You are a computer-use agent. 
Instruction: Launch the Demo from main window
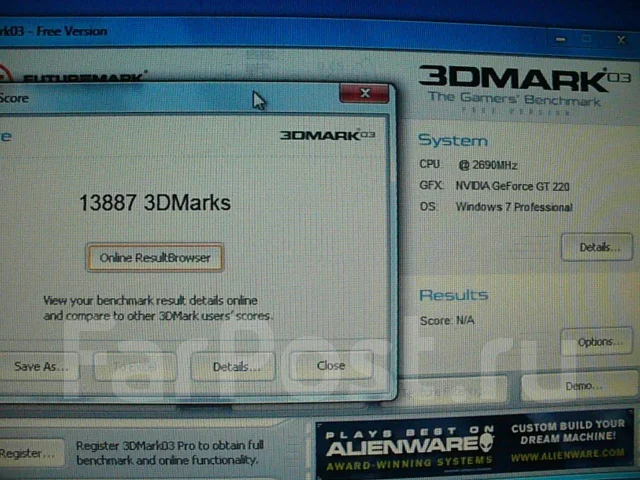point(580,386)
